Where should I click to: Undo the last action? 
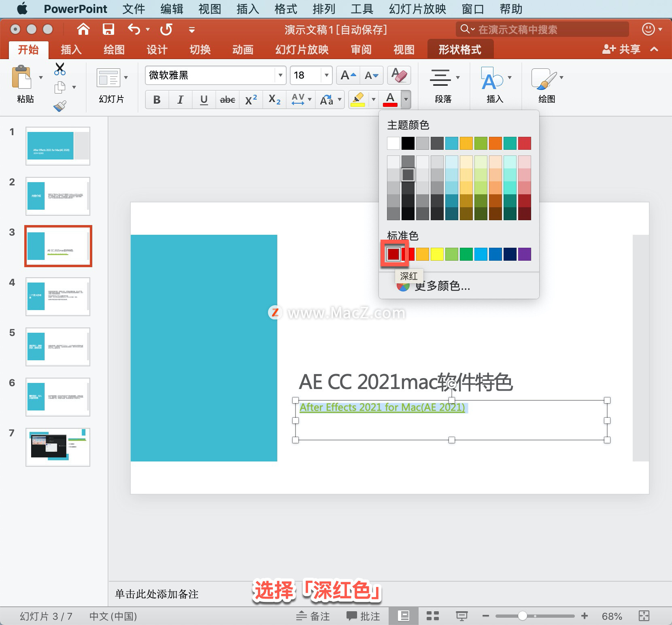click(x=134, y=29)
